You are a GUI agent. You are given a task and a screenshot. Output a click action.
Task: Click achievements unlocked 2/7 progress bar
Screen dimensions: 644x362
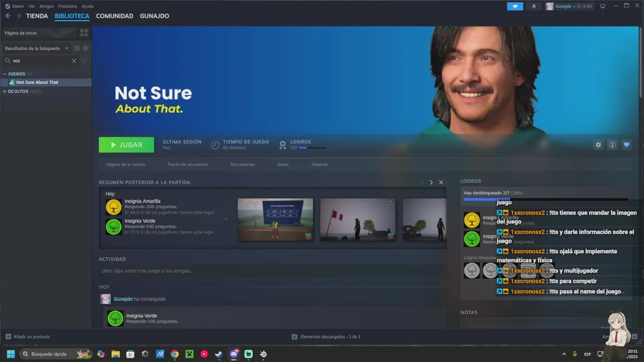coord(546,200)
